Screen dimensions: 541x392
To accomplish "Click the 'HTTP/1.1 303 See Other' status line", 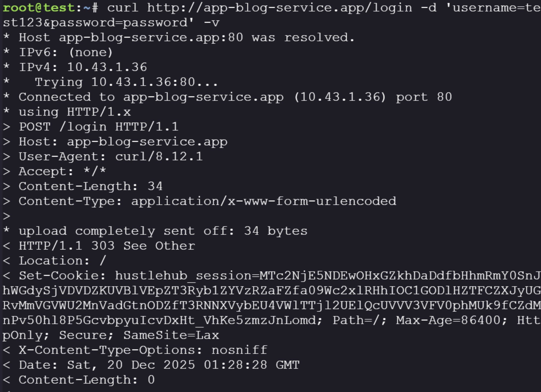I will (107, 246).
